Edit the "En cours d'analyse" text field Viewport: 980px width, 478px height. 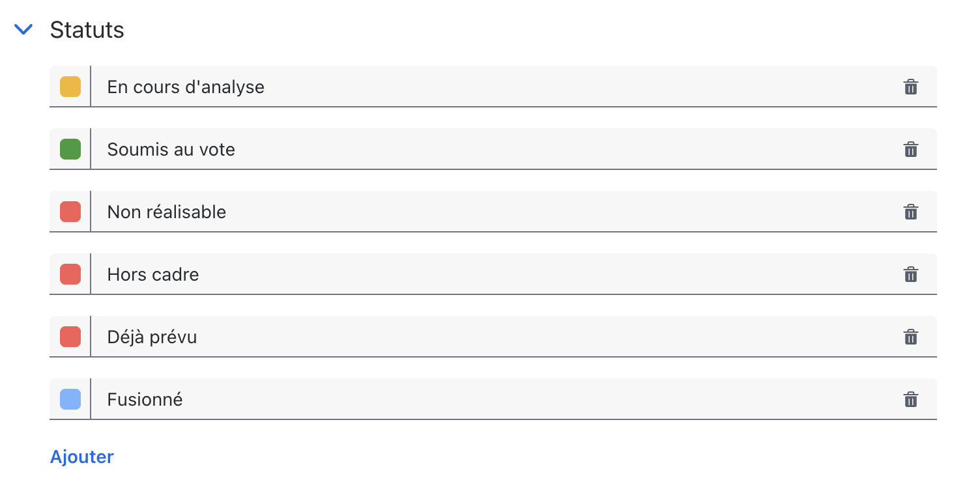coord(492,87)
